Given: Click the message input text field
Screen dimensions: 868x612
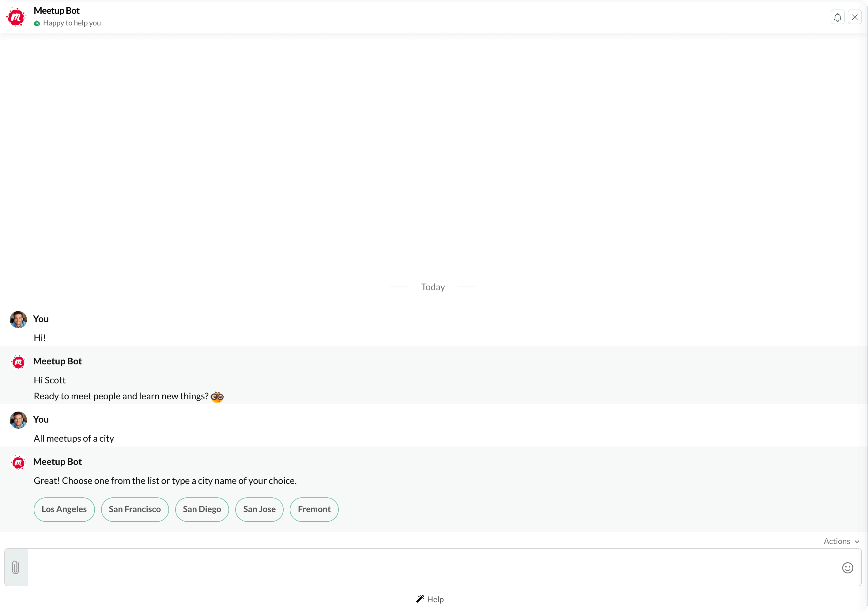Looking at the screenshot, I should [x=433, y=567].
